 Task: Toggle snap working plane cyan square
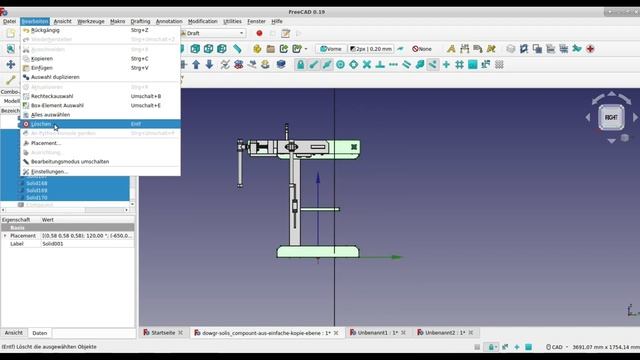473,64
